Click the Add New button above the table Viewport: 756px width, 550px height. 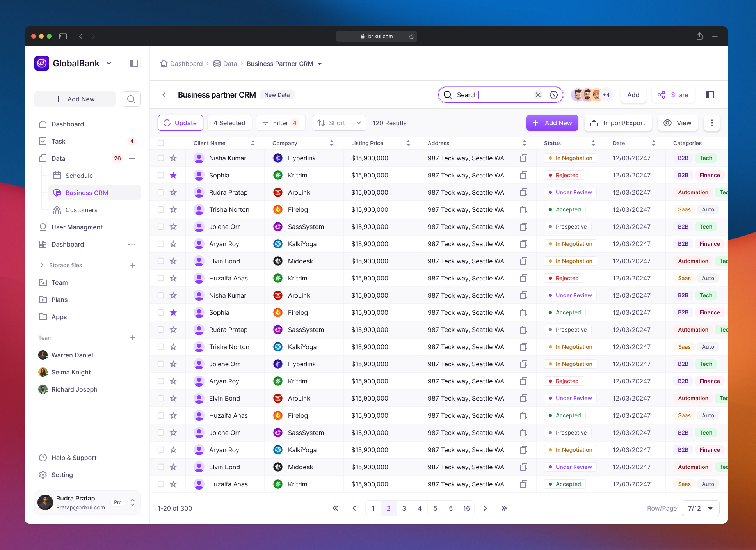pyautogui.click(x=552, y=123)
